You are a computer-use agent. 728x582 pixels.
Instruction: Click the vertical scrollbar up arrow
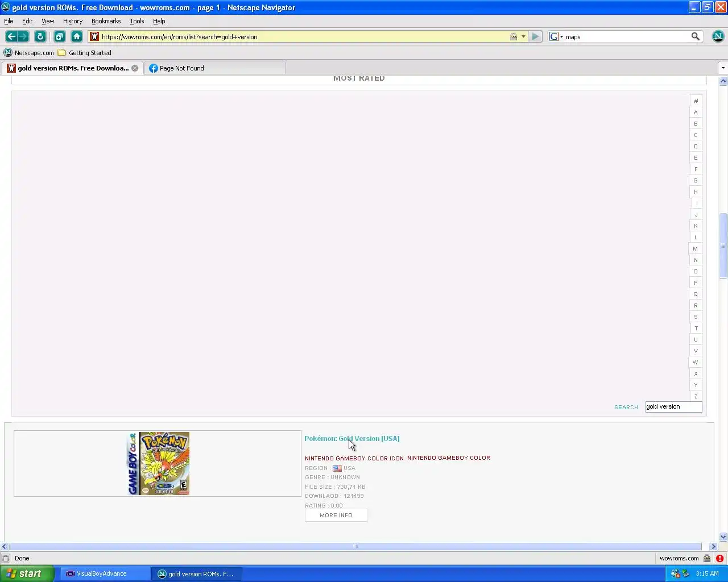[723, 81]
